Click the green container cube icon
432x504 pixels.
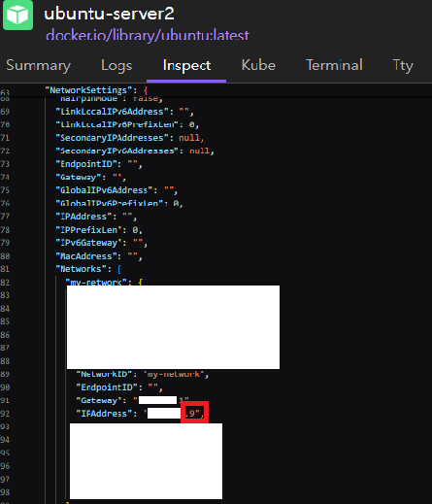(x=17, y=15)
